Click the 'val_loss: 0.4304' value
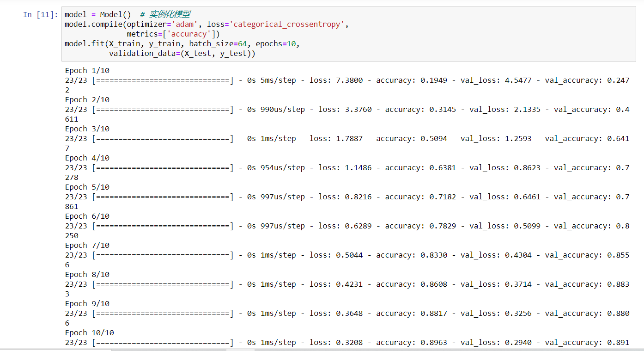Image resolution: width=644 pixels, height=351 pixels. coord(496,255)
